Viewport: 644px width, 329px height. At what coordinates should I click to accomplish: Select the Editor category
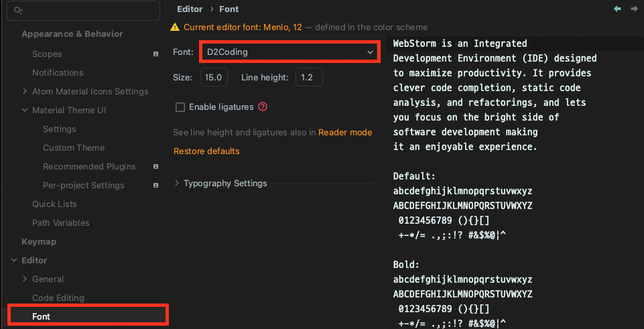34,261
